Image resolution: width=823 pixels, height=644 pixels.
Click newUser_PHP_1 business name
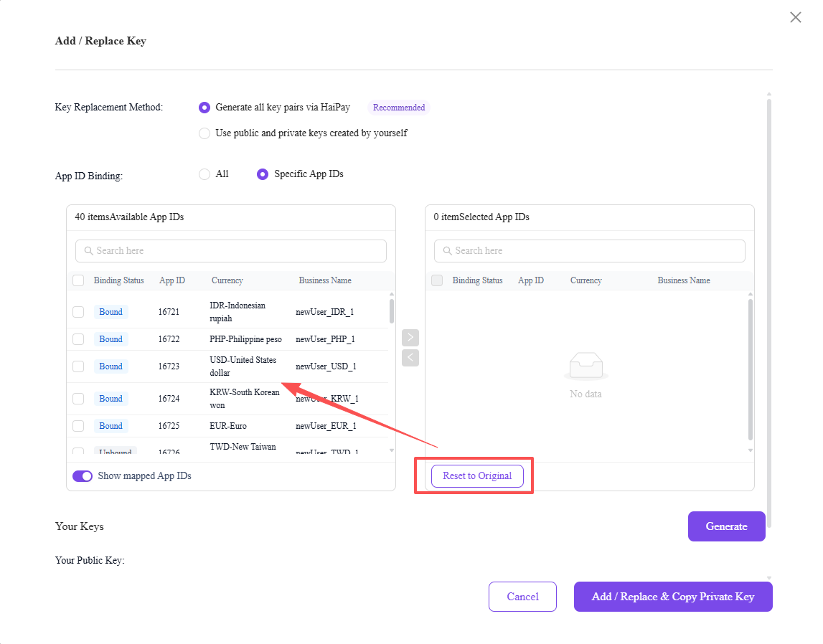coord(326,339)
